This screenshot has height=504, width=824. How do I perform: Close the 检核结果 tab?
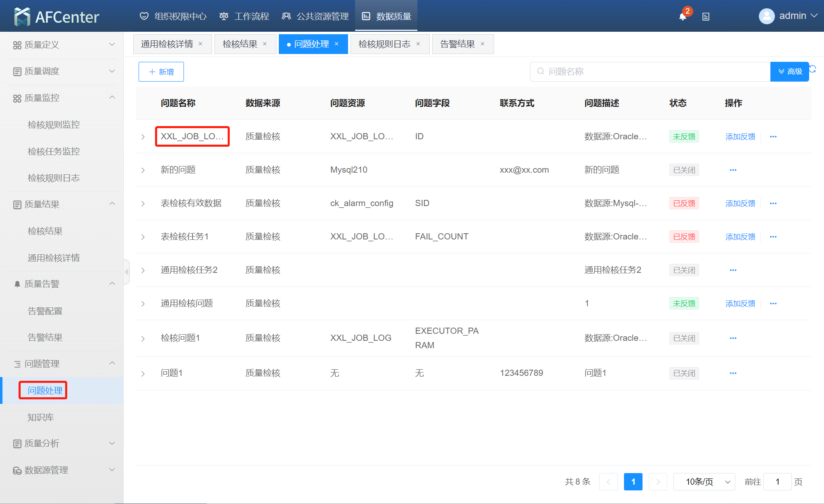tap(265, 44)
